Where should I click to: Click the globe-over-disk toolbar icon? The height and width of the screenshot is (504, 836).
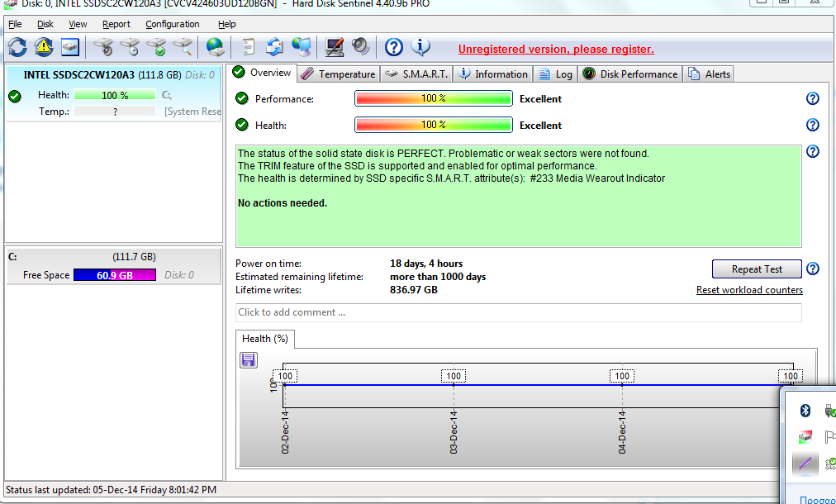point(216,47)
